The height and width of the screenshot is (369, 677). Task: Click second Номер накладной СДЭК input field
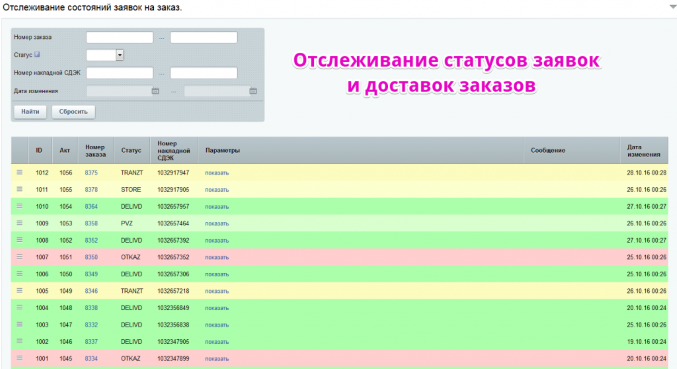204,73
